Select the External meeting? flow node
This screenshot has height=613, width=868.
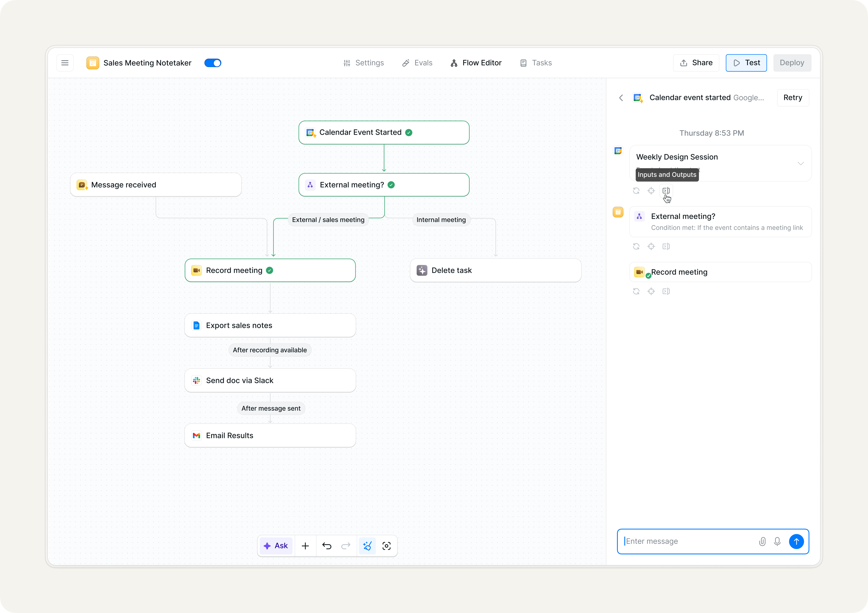coord(384,185)
